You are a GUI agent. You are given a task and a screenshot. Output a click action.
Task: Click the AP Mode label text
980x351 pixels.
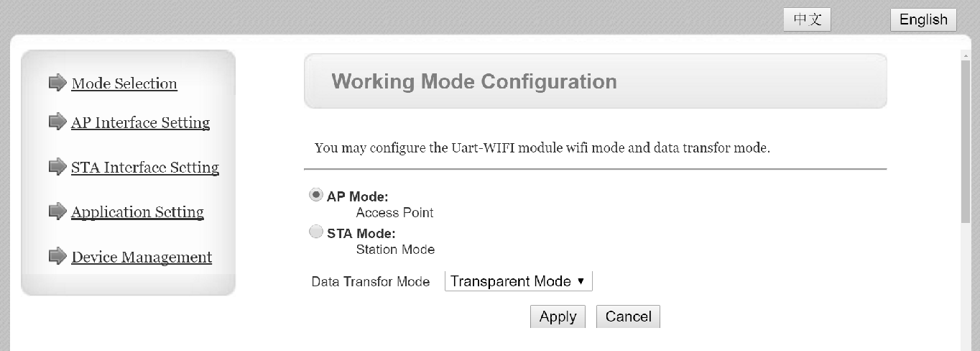[358, 196]
